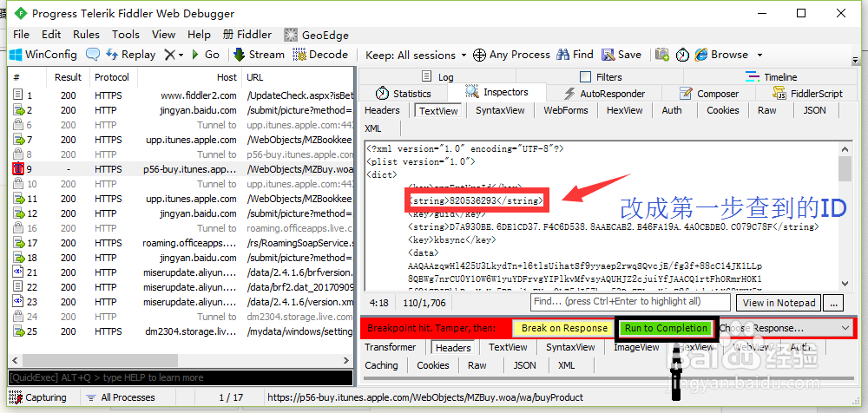Click All Processes filter in status bar
Viewport: 868px width, 413px height.
[122, 397]
